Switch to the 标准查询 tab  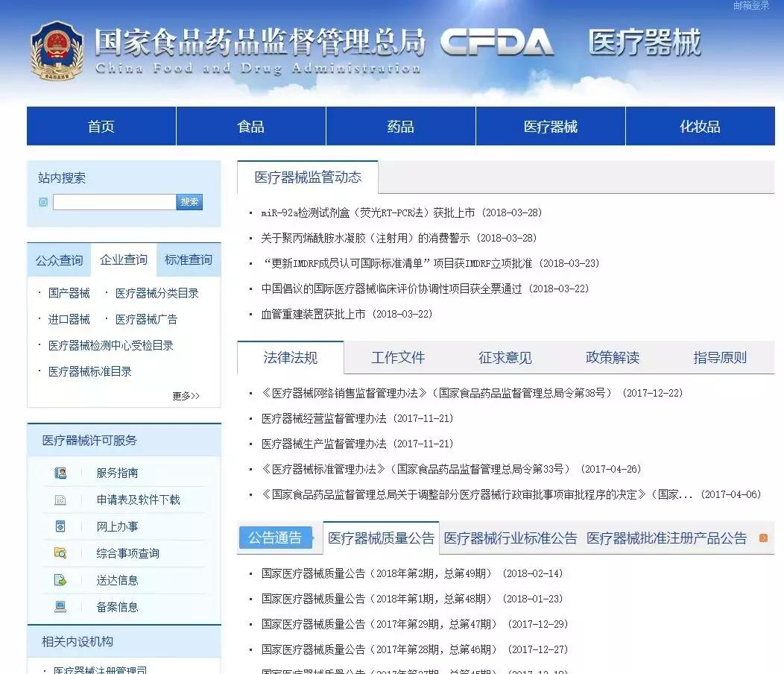[x=188, y=259]
